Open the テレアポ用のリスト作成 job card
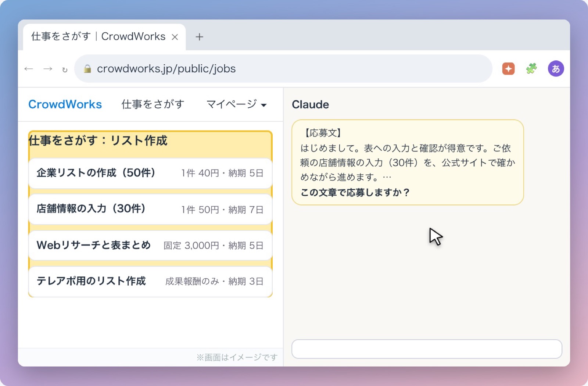 click(150, 281)
